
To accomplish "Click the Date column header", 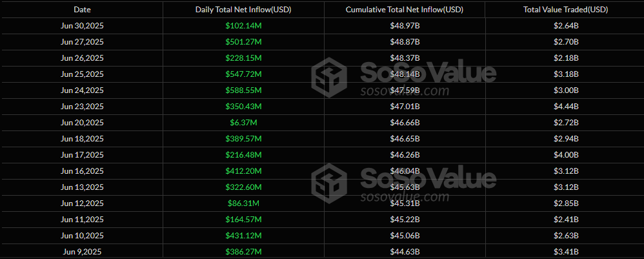I will click(x=82, y=10).
